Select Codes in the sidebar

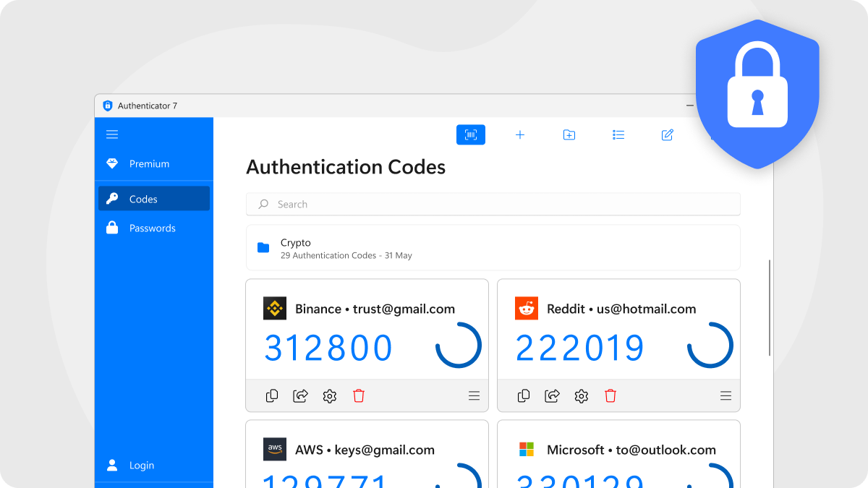[x=153, y=199]
